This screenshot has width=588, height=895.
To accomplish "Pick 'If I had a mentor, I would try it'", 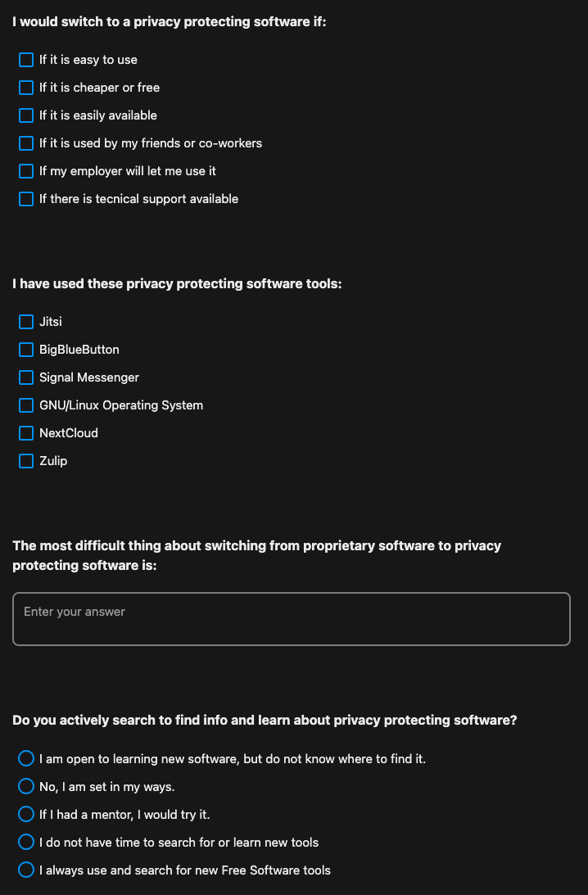I will point(26,815).
